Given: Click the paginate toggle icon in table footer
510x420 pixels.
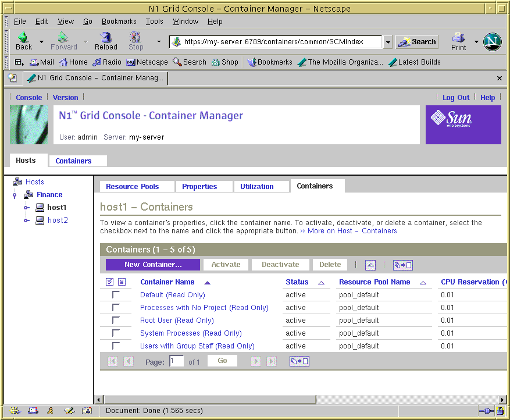Looking at the screenshot, I should [299, 361].
